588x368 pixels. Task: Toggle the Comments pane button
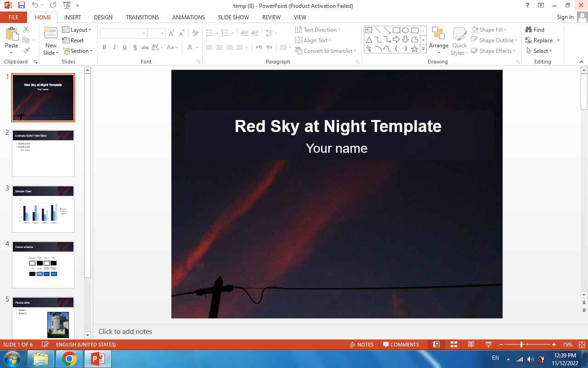401,345
